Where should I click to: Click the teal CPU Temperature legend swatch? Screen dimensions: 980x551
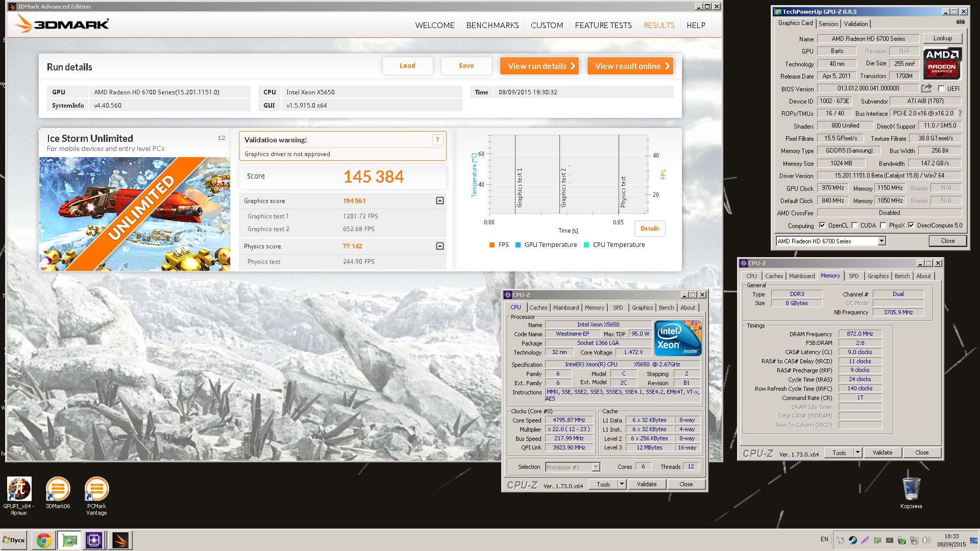586,245
